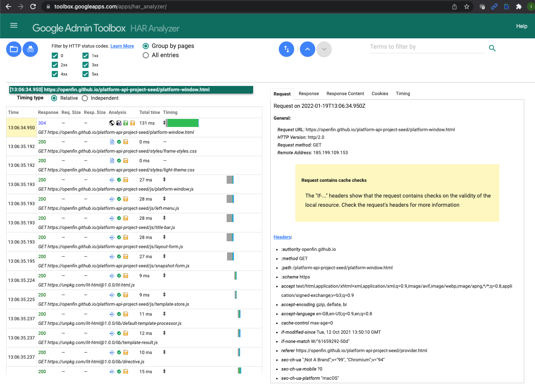Click the blue up chevron button

click(308, 49)
